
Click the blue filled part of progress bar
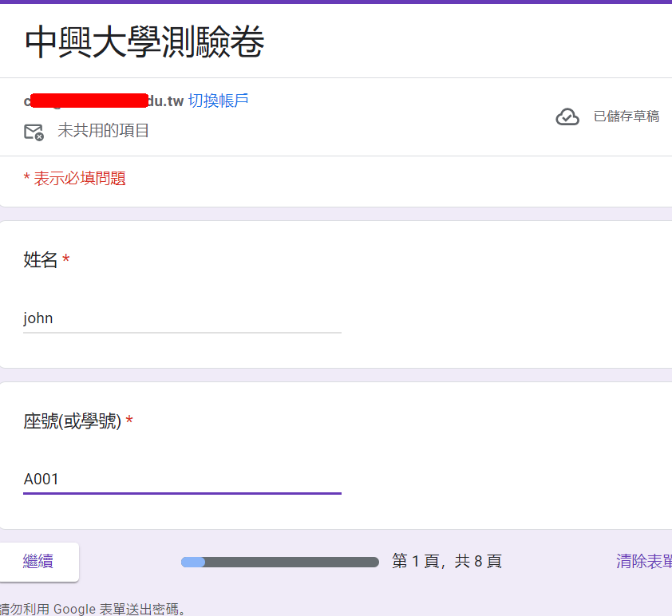pos(193,562)
